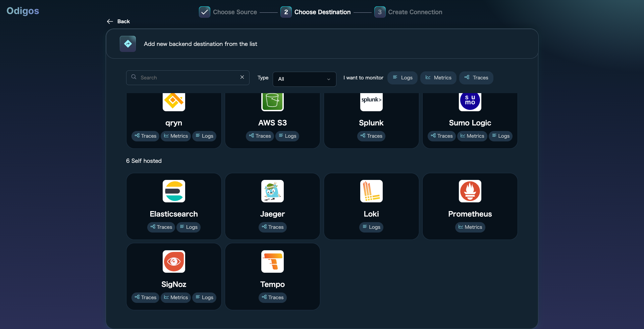The width and height of the screenshot is (644, 329).
Task: Pick the Jaeger destination title
Action: [x=272, y=214]
